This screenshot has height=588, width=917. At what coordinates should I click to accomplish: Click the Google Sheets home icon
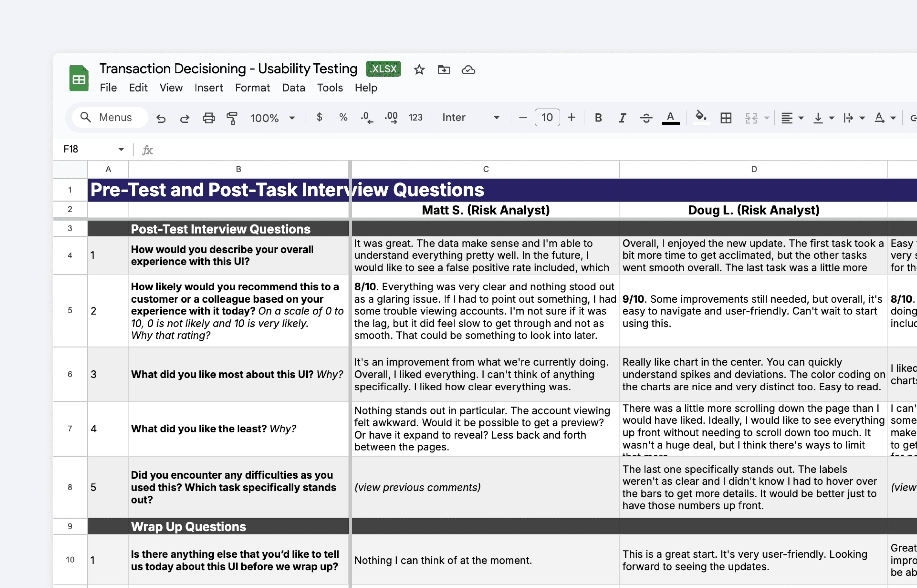[x=79, y=78]
